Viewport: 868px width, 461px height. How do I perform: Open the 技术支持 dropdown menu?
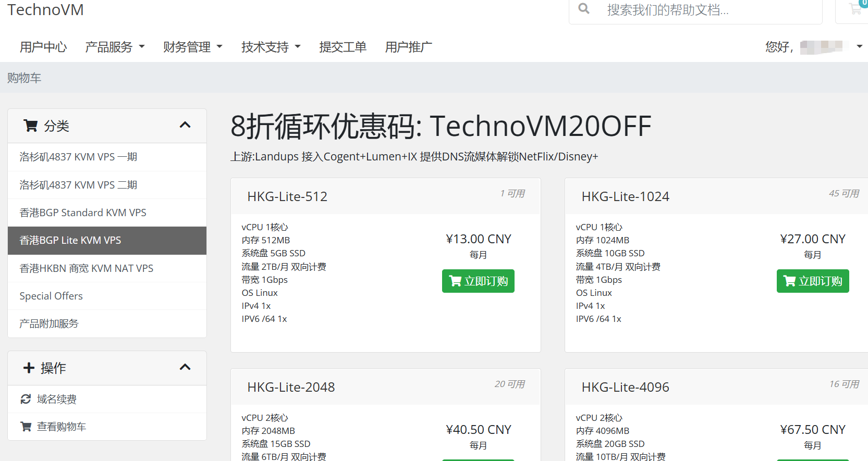point(271,47)
